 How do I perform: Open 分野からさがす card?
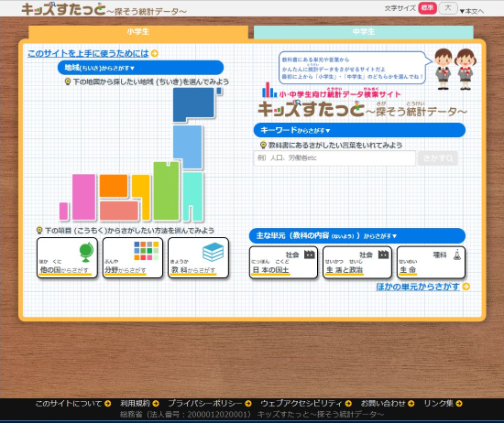click(133, 257)
